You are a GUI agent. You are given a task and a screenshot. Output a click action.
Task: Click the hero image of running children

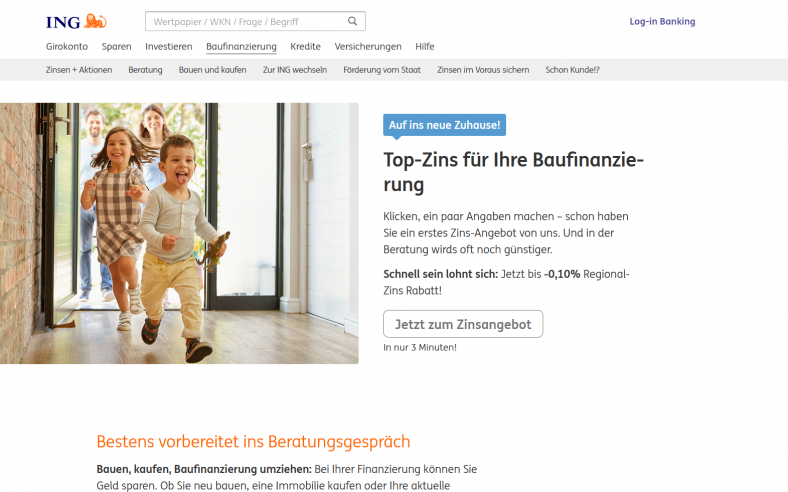pyautogui.click(x=179, y=233)
